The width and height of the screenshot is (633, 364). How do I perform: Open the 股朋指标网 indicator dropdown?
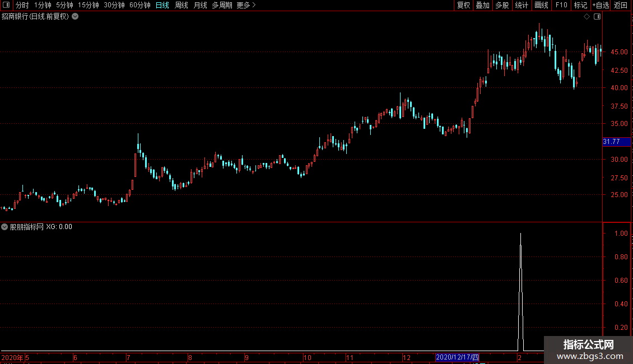click(x=4, y=227)
